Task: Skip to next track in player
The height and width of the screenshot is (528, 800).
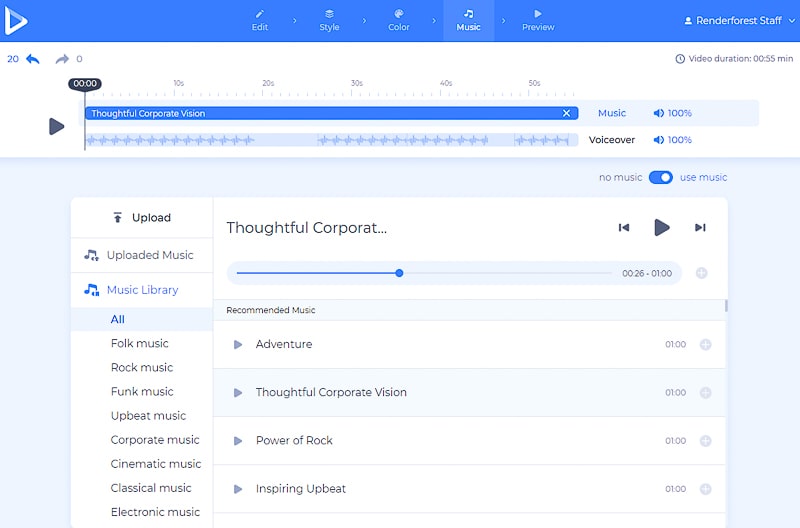Action: (700, 228)
